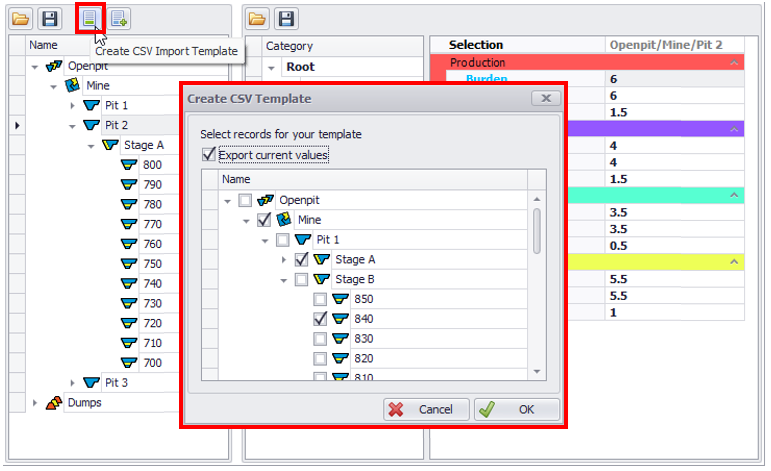771x471 pixels.
Task: Click teal group header bar
Action: tap(656, 195)
